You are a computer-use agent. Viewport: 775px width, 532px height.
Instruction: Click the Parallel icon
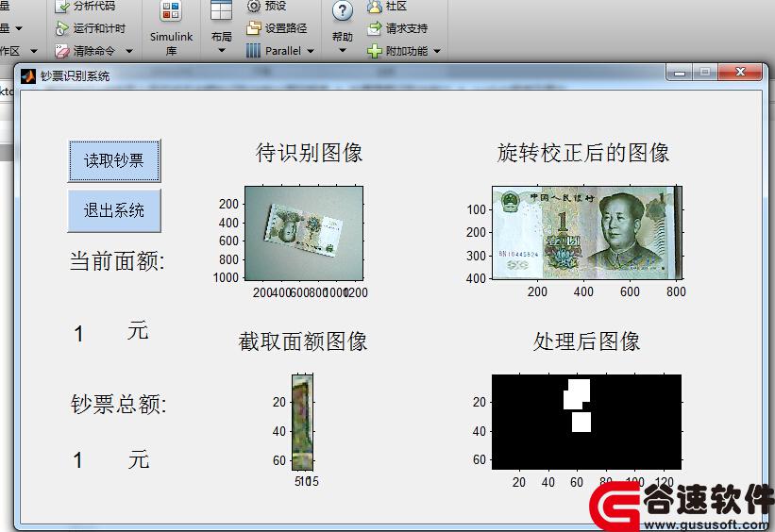point(253,51)
